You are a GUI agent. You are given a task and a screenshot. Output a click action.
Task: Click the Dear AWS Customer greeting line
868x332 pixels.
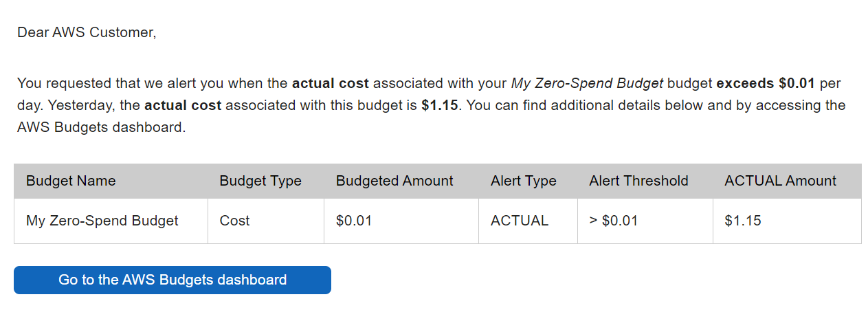(87, 32)
